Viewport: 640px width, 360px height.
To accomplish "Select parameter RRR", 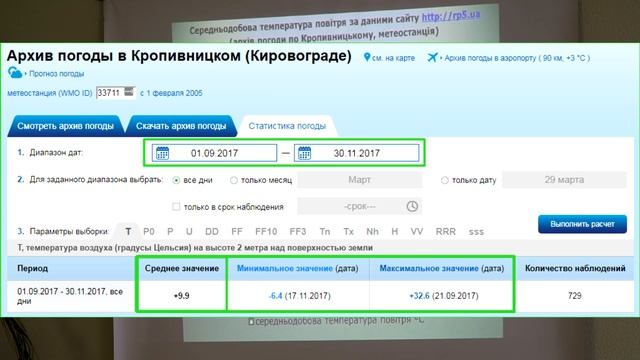I will [445, 231].
